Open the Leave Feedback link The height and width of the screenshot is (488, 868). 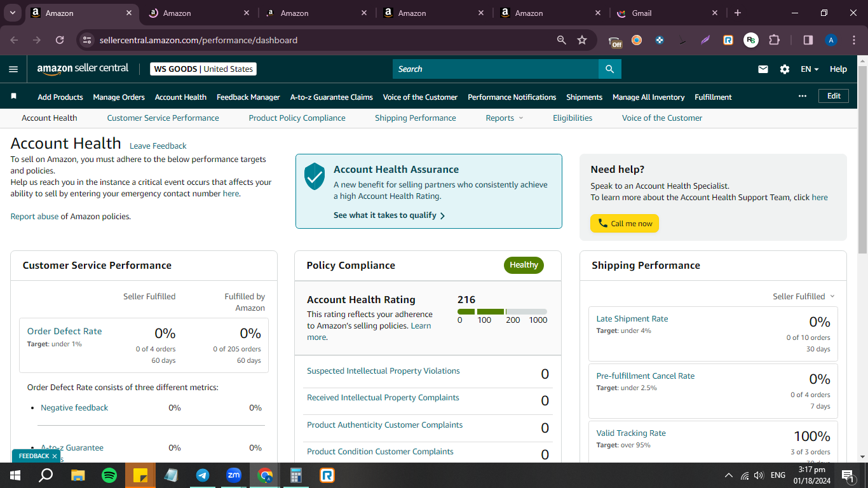pos(158,146)
